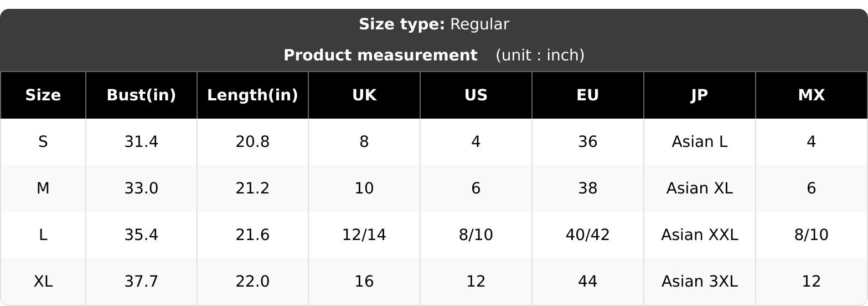Viewport: 868px width, 306px height.
Task: Select the Bust(in) column header
Action: pos(141,95)
